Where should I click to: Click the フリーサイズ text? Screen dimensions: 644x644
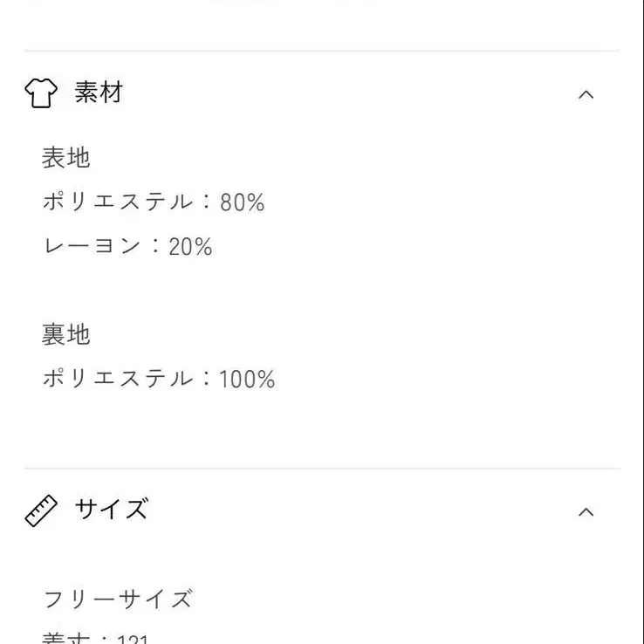pyautogui.click(x=118, y=599)
